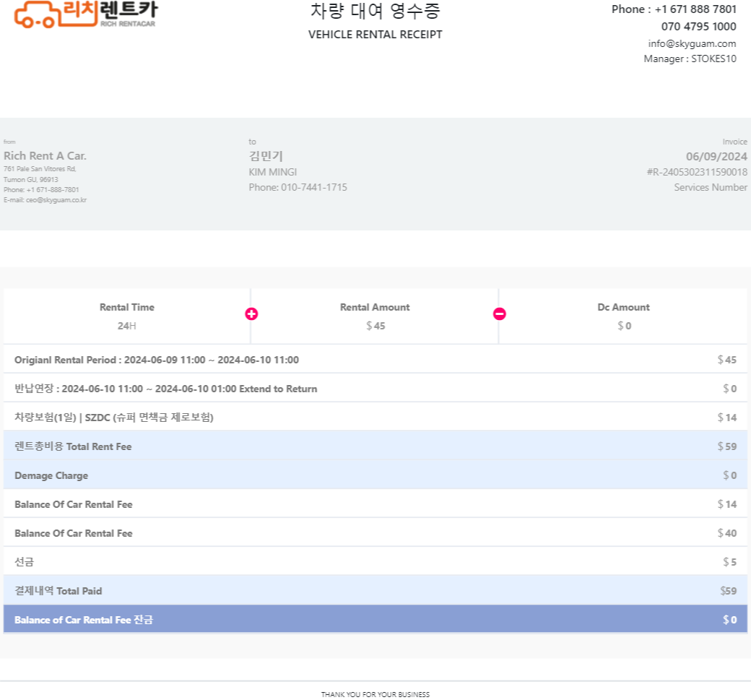Click the Rich Rentacar logo
This screenshot has height=700, width=751.
[x=86, y=14]
